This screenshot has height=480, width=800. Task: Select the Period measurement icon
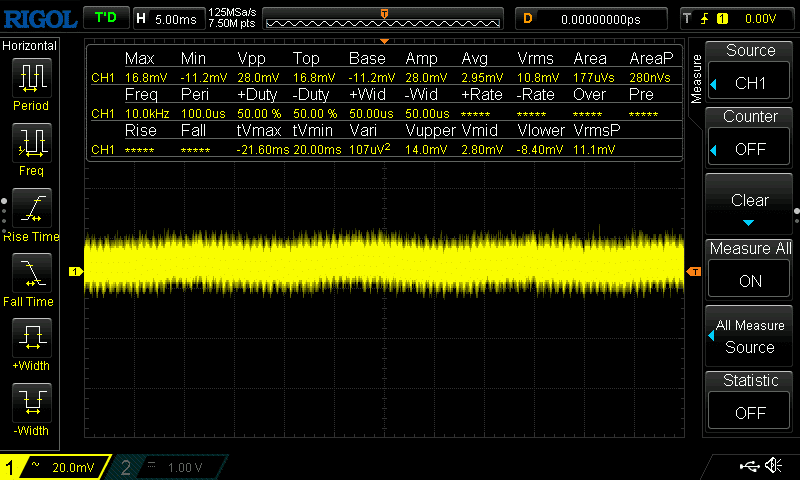point(31,80)
